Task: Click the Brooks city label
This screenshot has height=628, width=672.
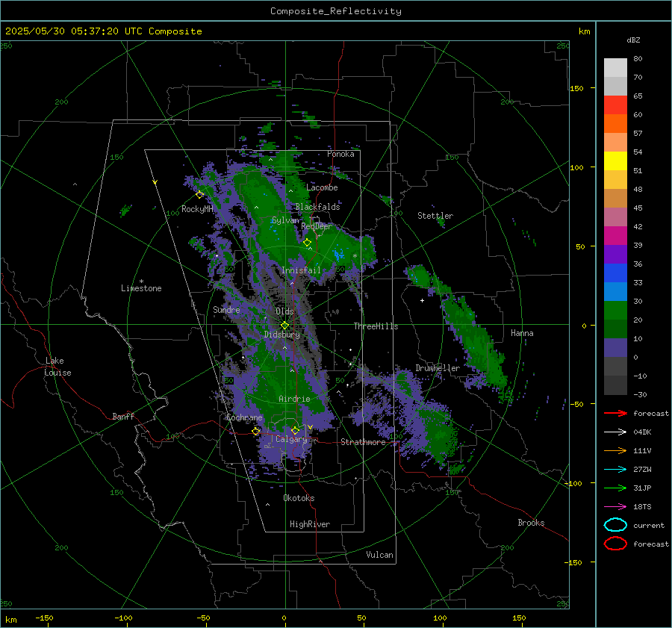Action: pos(531,523)
